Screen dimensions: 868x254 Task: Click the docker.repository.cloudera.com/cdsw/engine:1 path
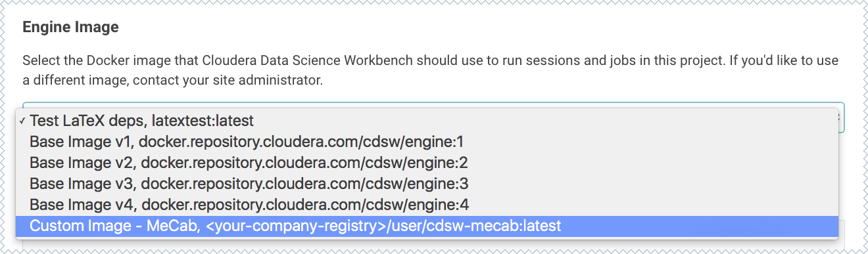coord(303,142)
